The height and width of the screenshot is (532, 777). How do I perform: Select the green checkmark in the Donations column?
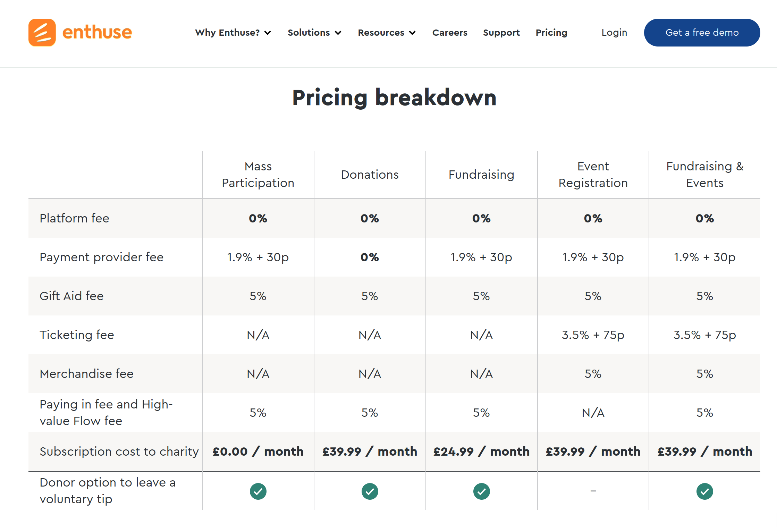coord(370,491)
